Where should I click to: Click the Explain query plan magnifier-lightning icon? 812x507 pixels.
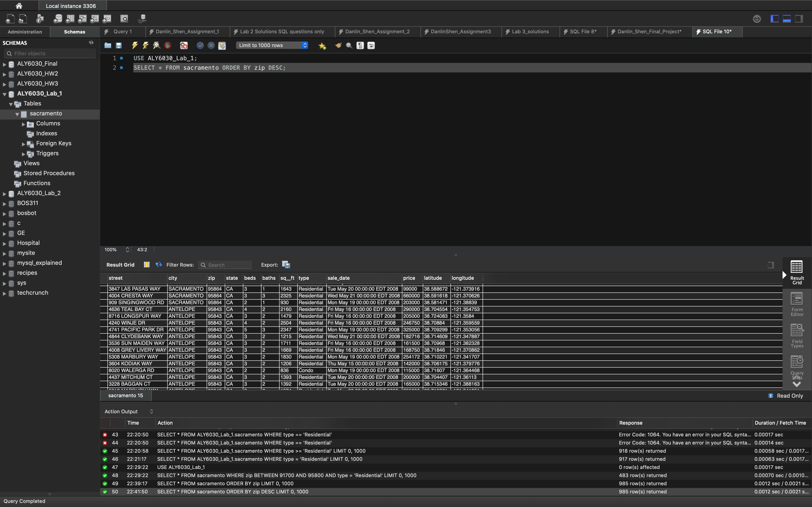tap(157, 45)
